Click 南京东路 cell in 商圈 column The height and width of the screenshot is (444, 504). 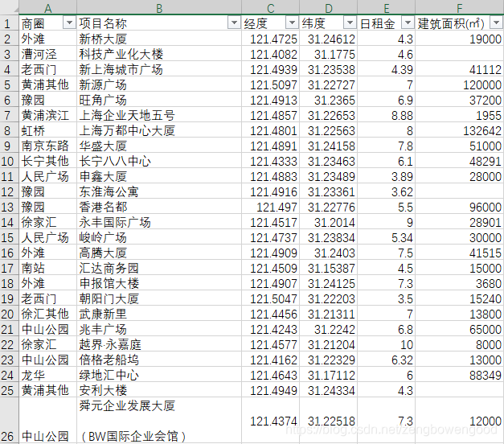(48, 146)
